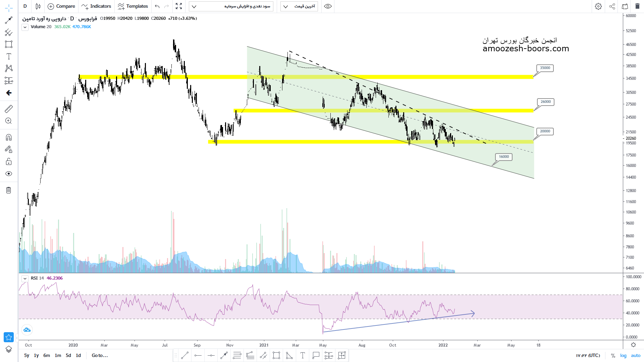Open the Indicators menu

click(x=96, y=6)
